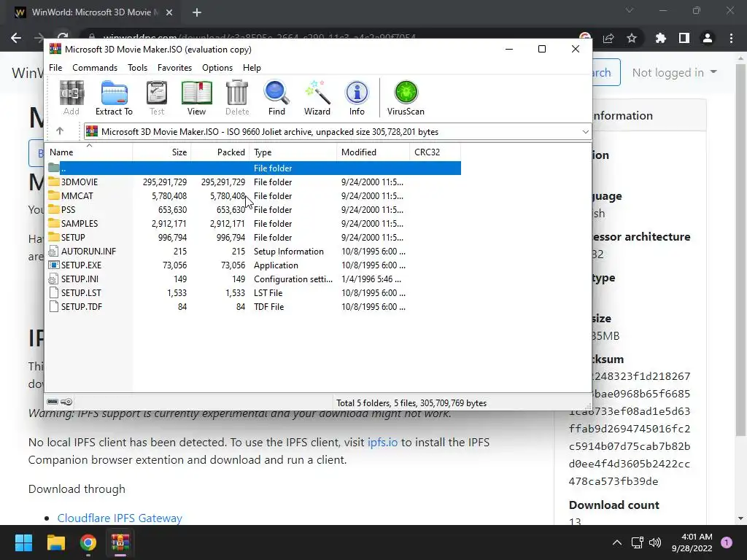This screenshot has width=747, height=560.
Task: Open the Find magnifier tool
Action: [276, 98]
